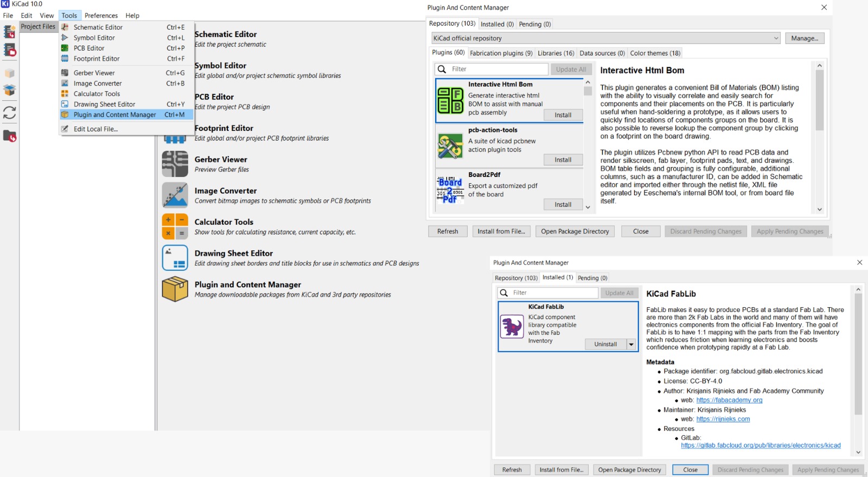Image resolution: width=868 pixels, height=477 pixels.
Task: Click the Unarchive Project box icon in the left toolbar
Action: 10,90
